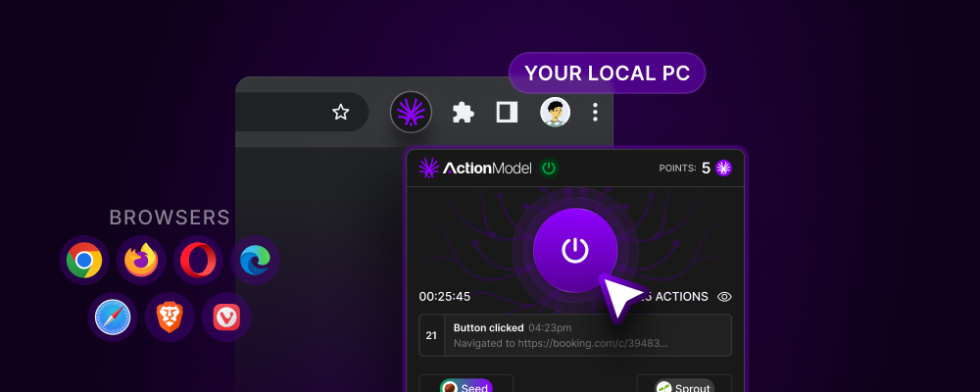Select the Sprout level badge
The image size is (980, 392).
[x=684, y=388]
